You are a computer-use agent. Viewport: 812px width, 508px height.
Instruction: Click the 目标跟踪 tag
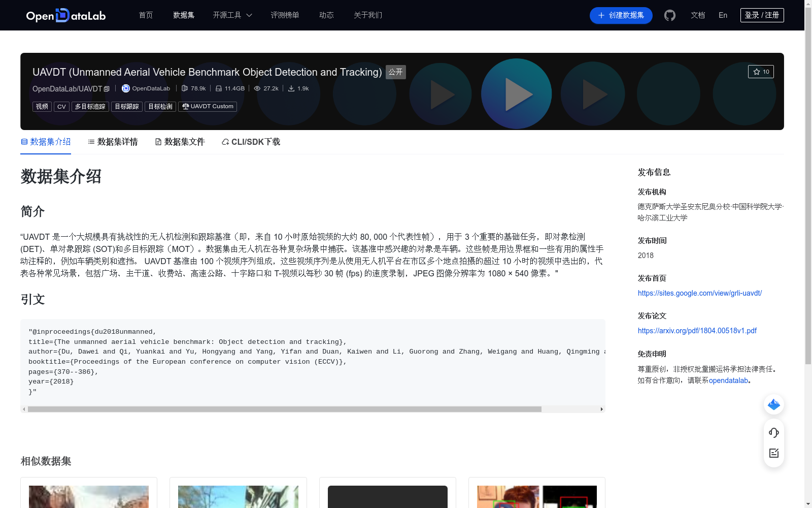(127, 107)
